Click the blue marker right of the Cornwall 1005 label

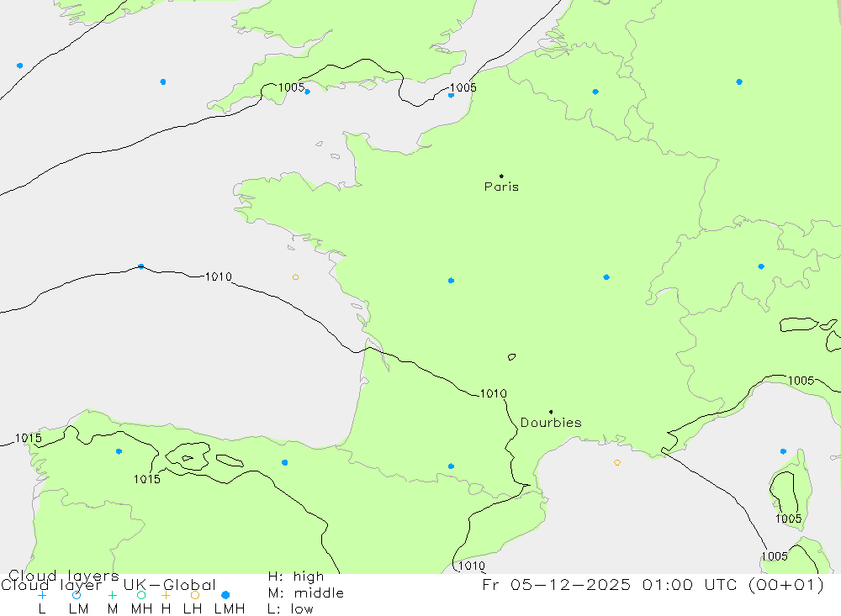[x=307, y=92]
